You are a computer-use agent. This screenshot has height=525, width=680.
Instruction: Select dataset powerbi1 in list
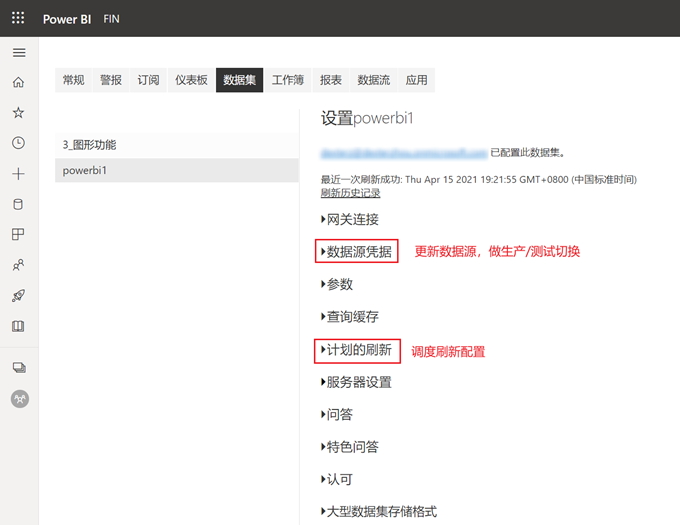point(177,170)
